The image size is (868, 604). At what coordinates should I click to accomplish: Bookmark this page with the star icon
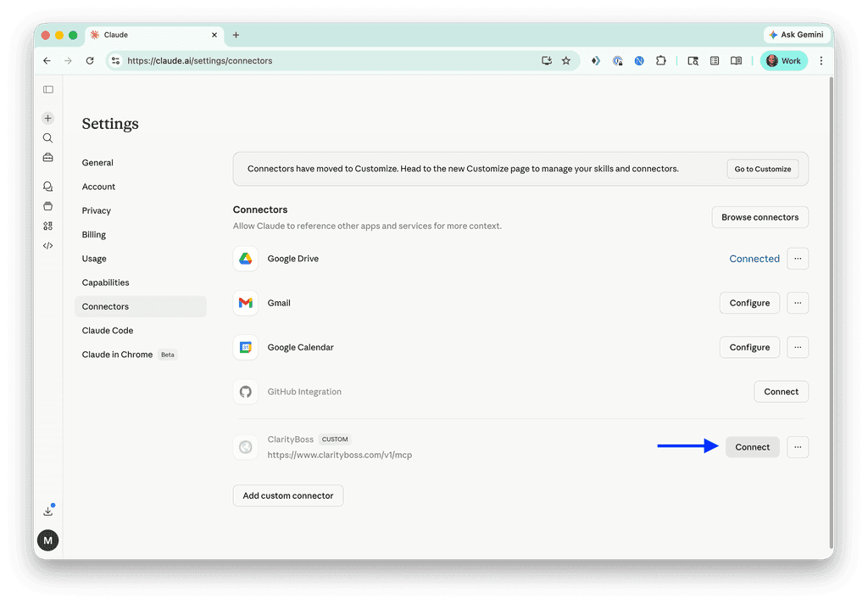566,61
